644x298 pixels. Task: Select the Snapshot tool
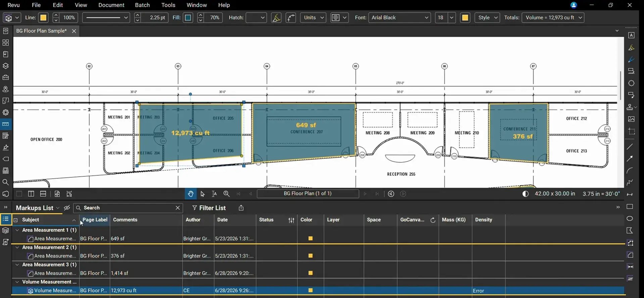pyautogui.click(x=631, y=131)
